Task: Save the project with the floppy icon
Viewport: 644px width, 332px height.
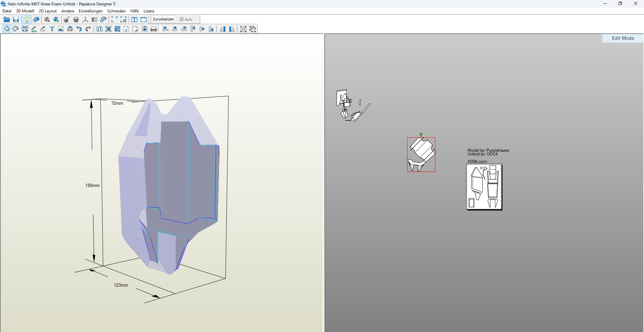Action: tap(16, 19)
